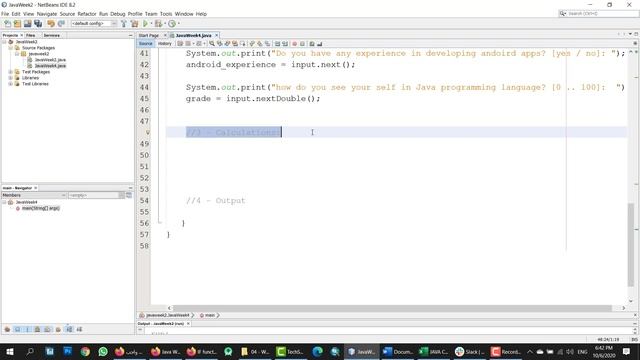Click the last Navigator filter icon at bottom
This screenshot has height=360, width=640.
click(x=79, y=329)
